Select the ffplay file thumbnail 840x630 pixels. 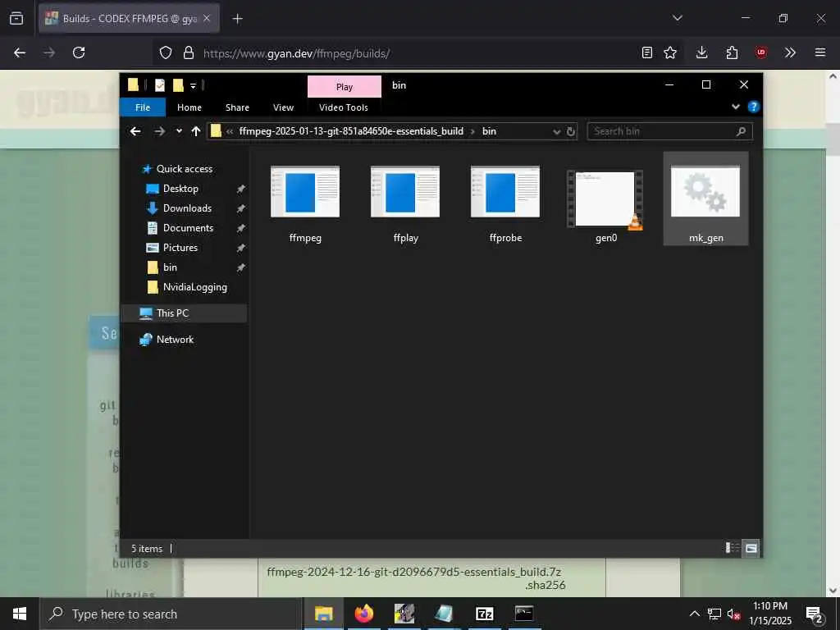pos(405,192)
